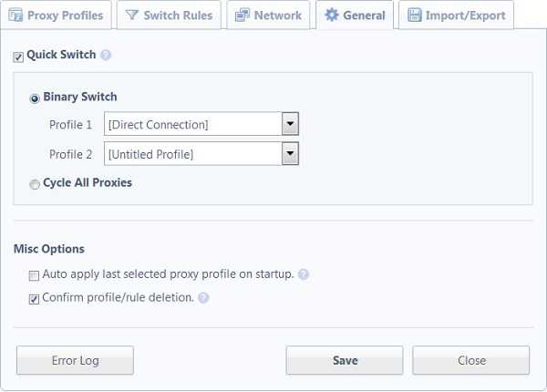Image resolution: width=547 pixels, height=392 pixels.
Task: Disable Confirm profile/rule deletion checkbox
Action: tap(34, 299)
